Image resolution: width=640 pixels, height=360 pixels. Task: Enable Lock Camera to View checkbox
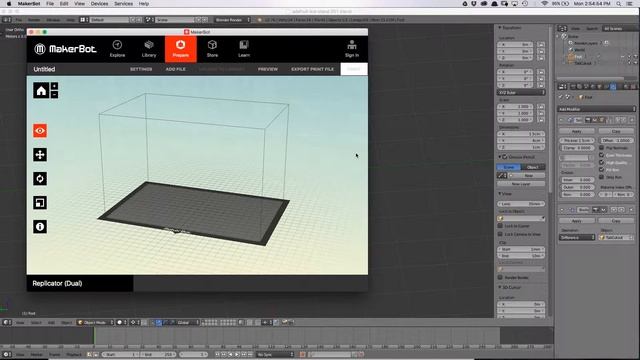tap(500, 234)
